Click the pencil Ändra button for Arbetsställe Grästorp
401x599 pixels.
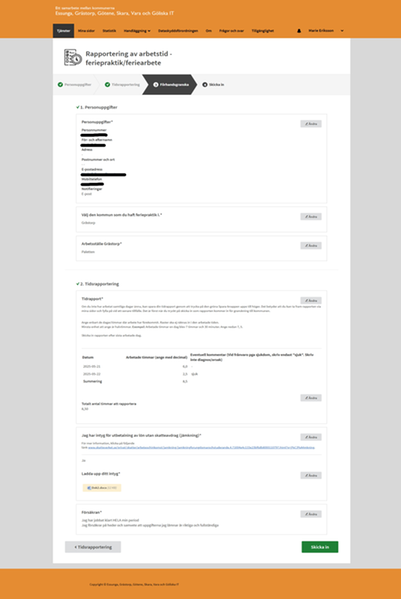coord(311,246)
